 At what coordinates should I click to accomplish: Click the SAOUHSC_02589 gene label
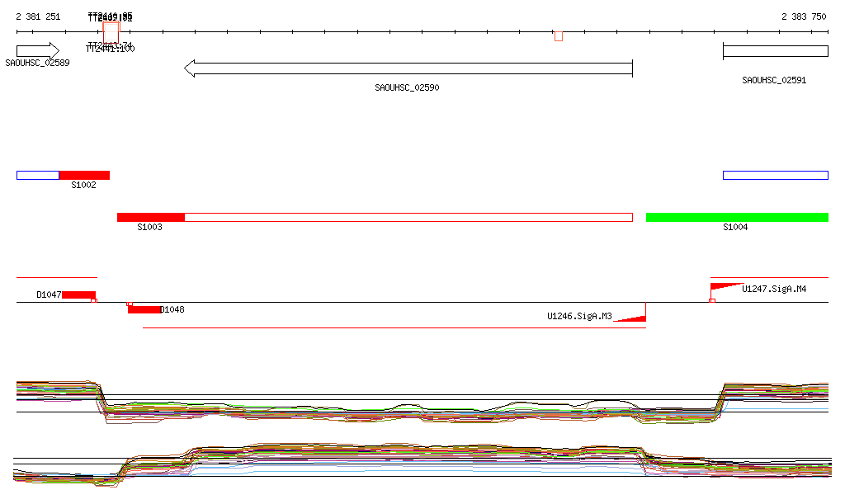[38, 63]
